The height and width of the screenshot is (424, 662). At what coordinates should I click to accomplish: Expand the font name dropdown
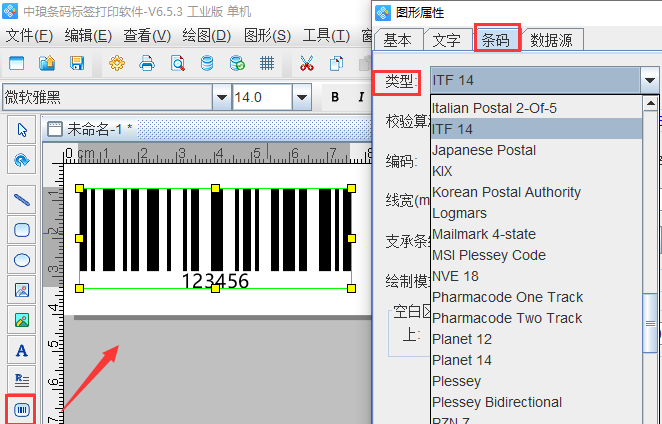pos(221,97)
